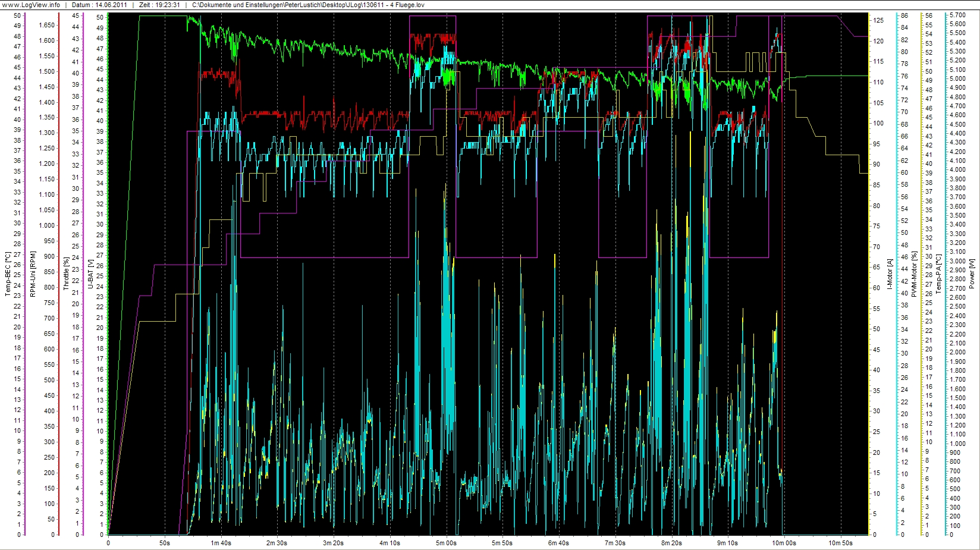Screen dimensions: 980x550
Task: Click the 50s tick on time axis
Action: point(165,543)
